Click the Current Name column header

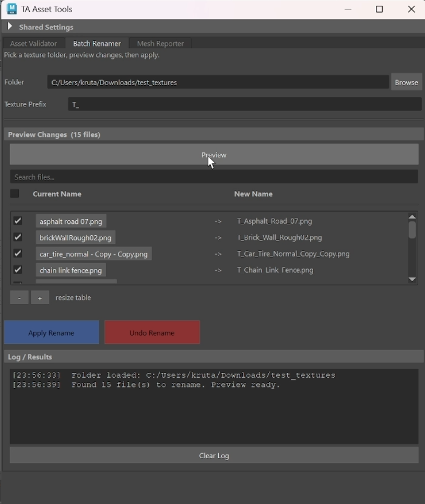[57, 194]
